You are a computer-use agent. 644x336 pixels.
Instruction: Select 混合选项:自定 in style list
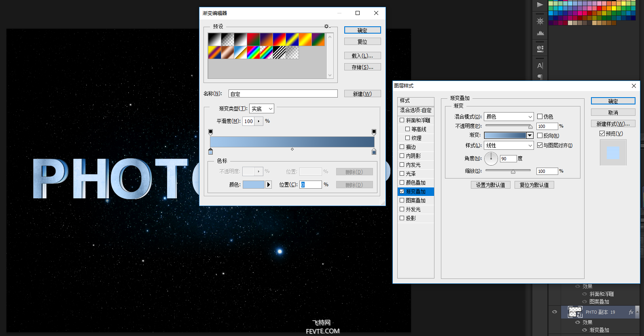coord(416,110)
